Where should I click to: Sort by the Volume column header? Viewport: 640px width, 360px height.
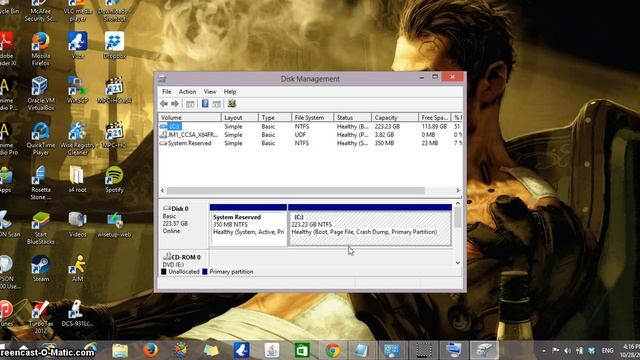click(x=190, y=118)
